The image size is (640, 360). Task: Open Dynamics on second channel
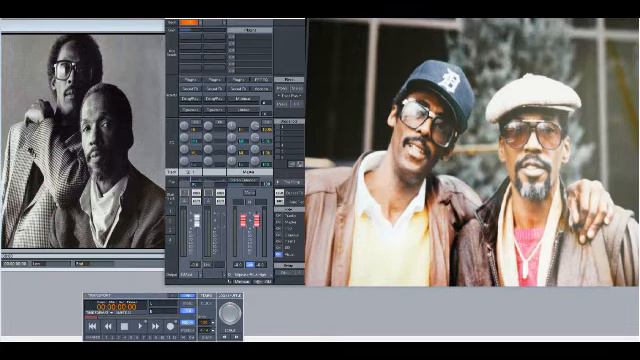[215, 110]
